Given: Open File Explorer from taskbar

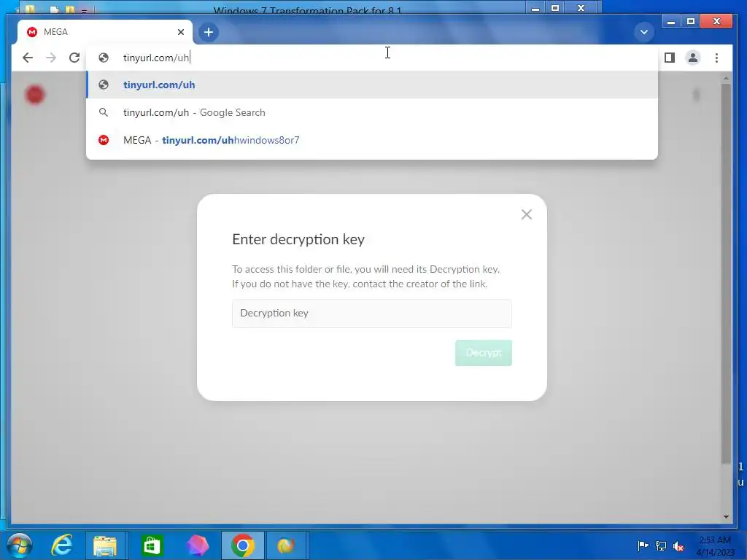Looking at the screenshot, I should 105,545.
